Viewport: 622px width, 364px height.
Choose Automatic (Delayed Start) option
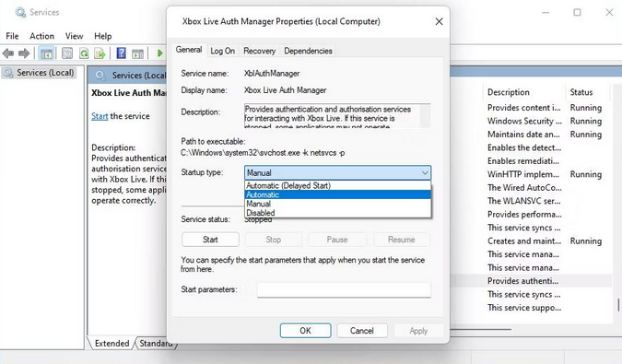[337, 185]
